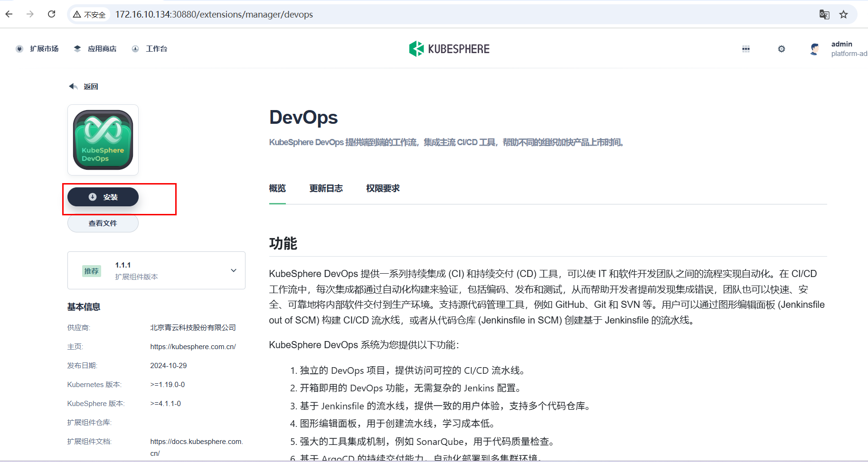Viewport: 868px width, 462px height.
Task: Click the DevOps subtitle description text
Action: pyautogui.click(x=446, y=142)
